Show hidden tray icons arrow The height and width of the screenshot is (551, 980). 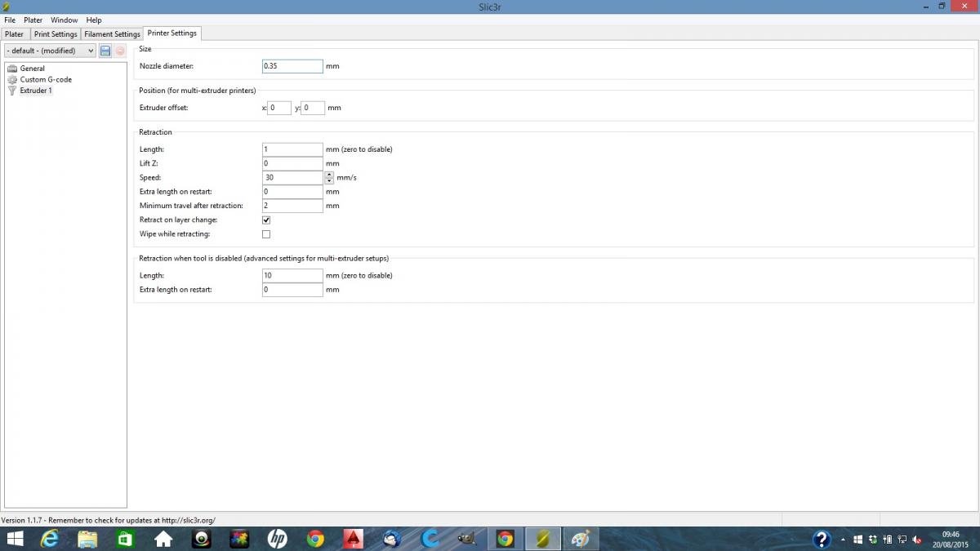(x=843, y=540)
